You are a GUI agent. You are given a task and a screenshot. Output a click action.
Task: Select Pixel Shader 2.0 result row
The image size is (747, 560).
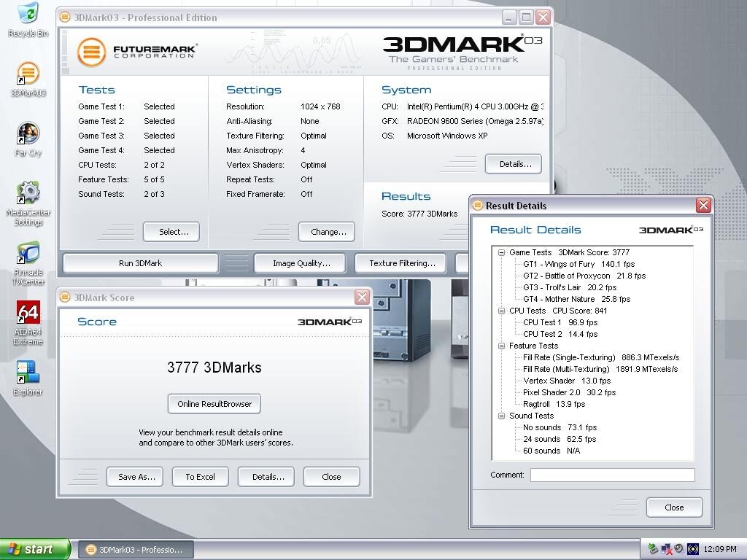(569, 392)
